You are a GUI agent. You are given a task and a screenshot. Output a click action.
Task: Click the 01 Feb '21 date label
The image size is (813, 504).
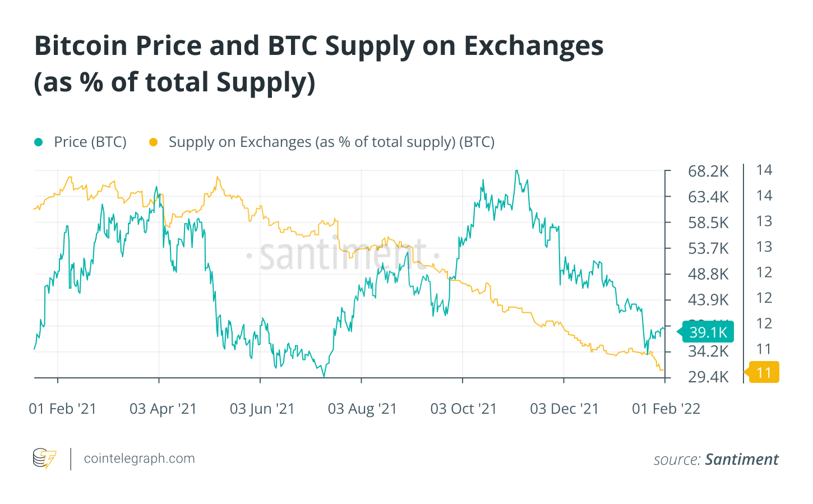click(x=63, y=409)
